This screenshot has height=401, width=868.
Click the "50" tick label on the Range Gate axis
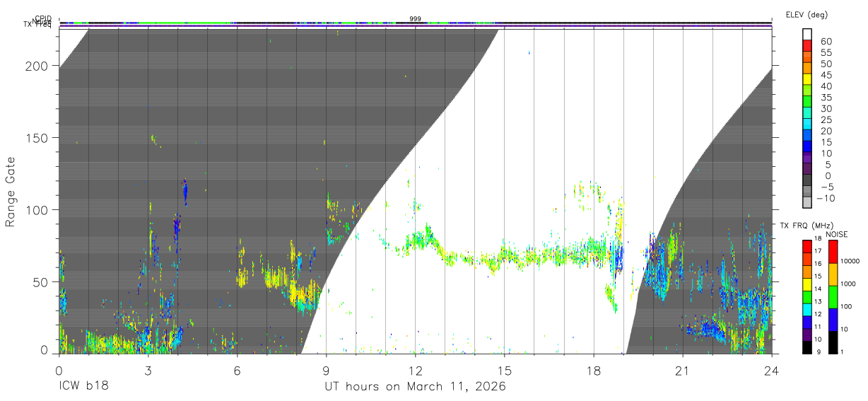click(42, 282)
